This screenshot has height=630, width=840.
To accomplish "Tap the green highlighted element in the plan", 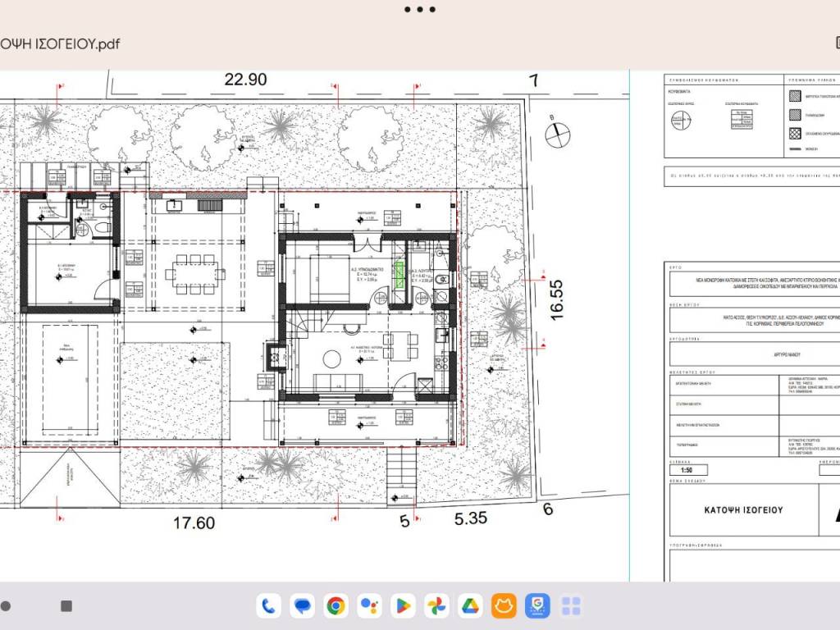I will 400,274.
